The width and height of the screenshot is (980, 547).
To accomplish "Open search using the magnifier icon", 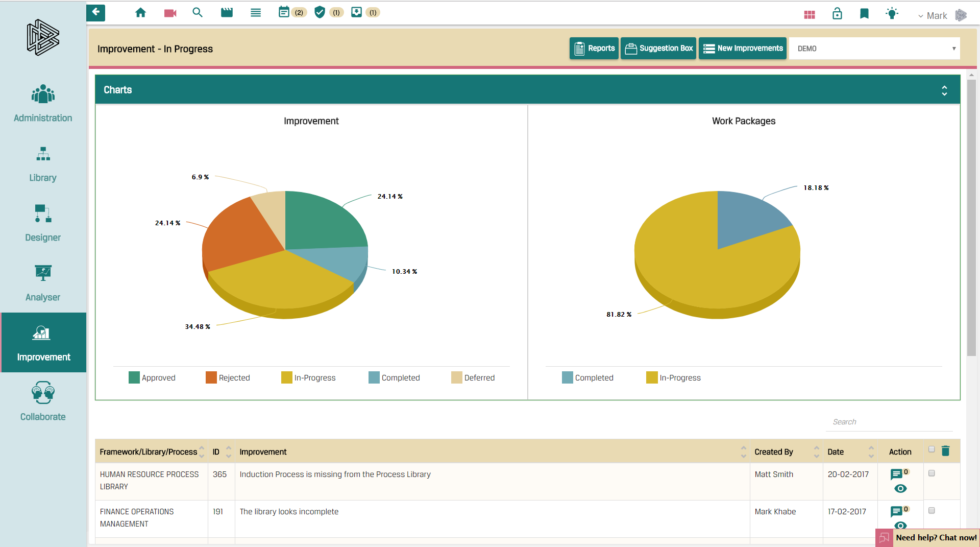I will point(198,12).
